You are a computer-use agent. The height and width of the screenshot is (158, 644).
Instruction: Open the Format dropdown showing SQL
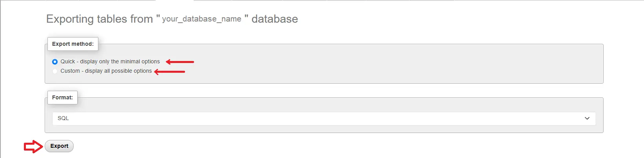[x=324, y=118]
